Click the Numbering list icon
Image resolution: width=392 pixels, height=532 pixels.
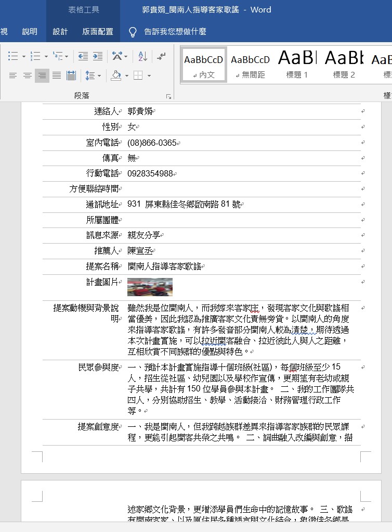pos(35,56)
